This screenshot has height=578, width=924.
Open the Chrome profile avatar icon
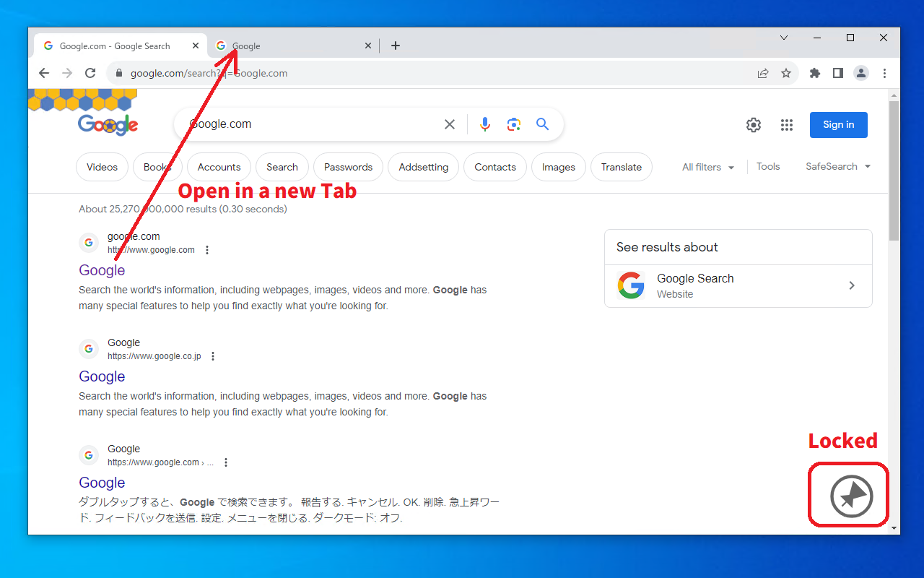[861, 73]
